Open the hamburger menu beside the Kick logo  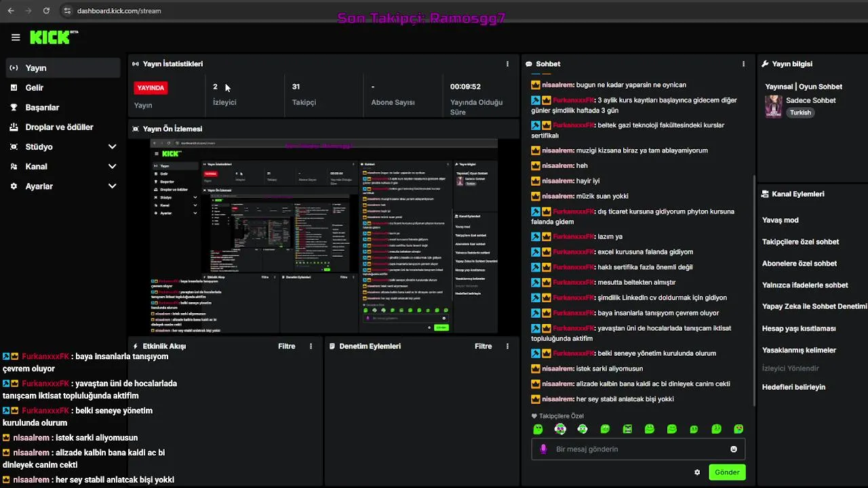16,37
